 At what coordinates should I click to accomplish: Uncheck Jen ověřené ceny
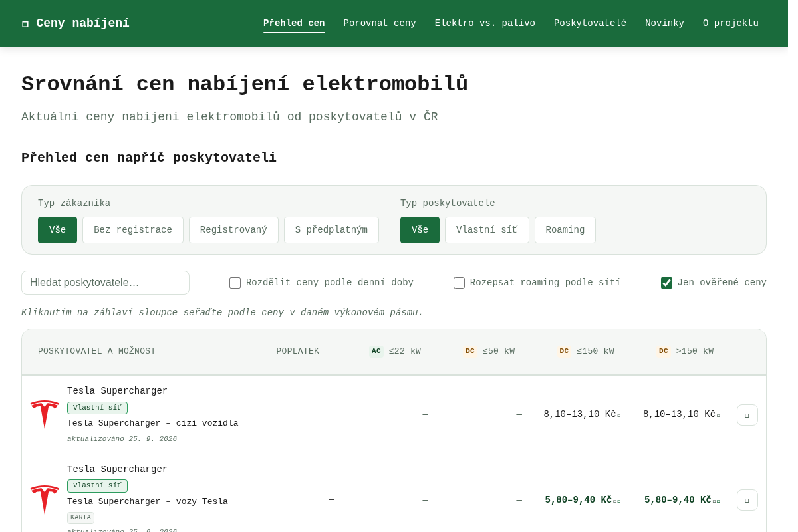666,283
